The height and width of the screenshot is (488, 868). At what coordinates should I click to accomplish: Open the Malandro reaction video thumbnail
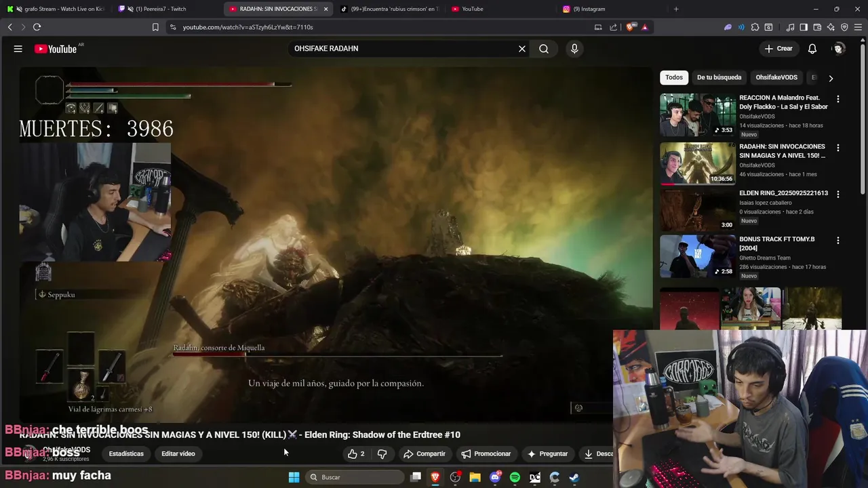(x=698, y=115)
